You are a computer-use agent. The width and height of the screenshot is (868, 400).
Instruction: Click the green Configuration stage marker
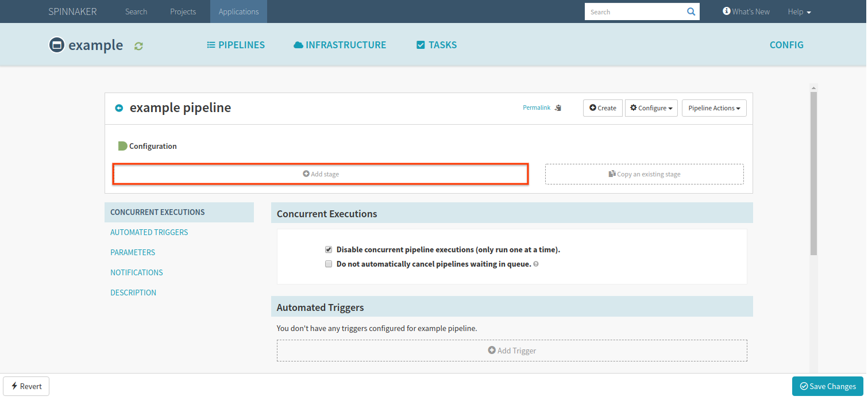122,146
